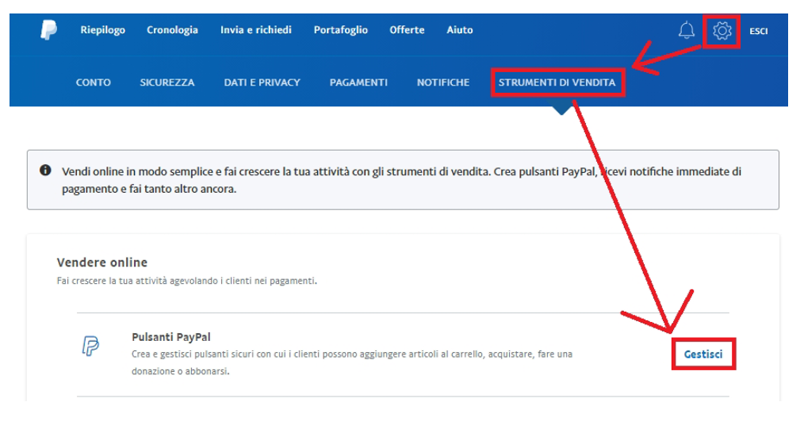Select Invia e richiedi
Screen dimensions: 800x425
point(256,30)
